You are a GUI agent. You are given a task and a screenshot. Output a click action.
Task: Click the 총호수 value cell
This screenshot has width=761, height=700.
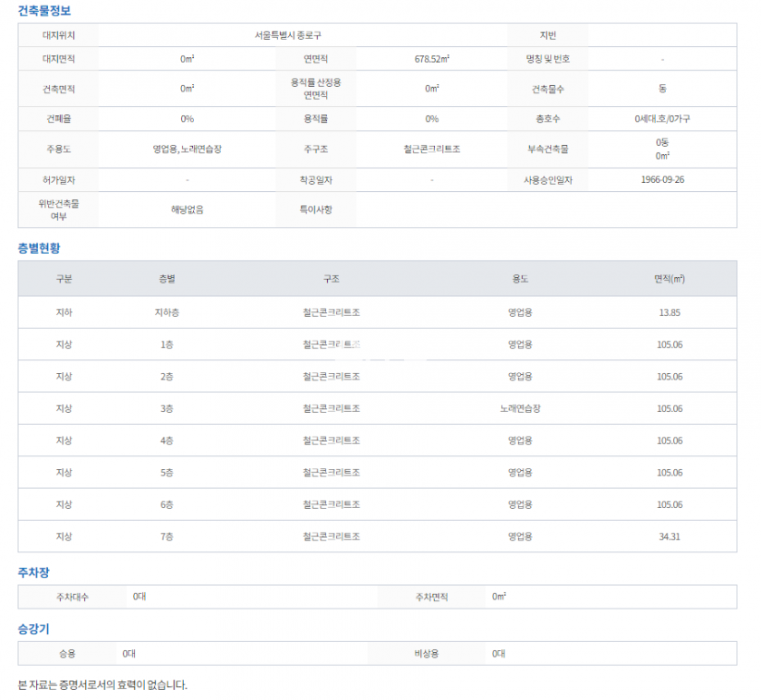[x=662, y=119]
